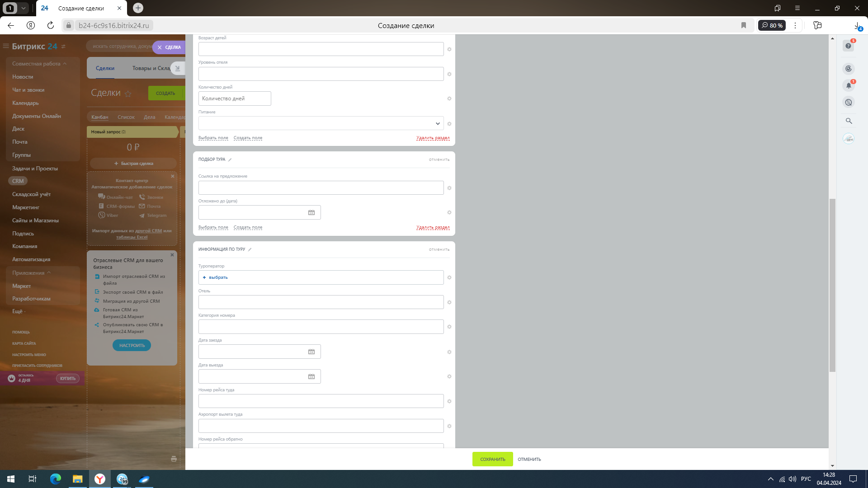Click the page's vertical scrollbar thumb
The width and height of the screenshot is (868, 488).
(x=832, y=285)
